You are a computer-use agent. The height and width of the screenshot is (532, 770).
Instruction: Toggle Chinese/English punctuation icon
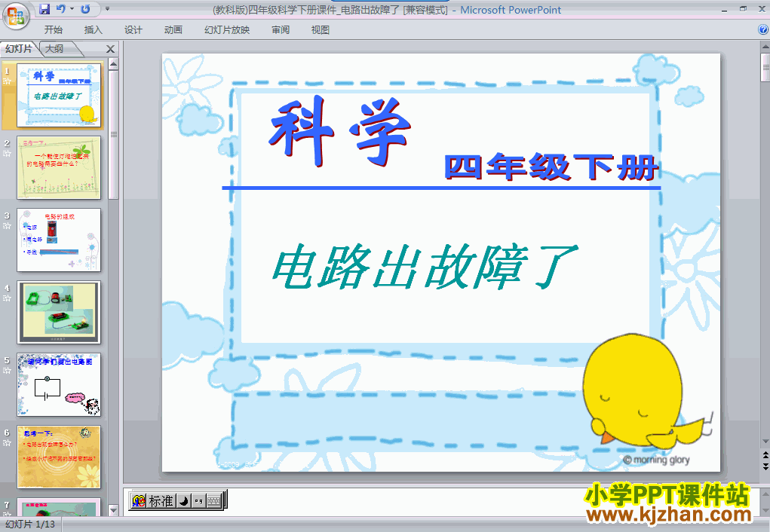(198, 500)
